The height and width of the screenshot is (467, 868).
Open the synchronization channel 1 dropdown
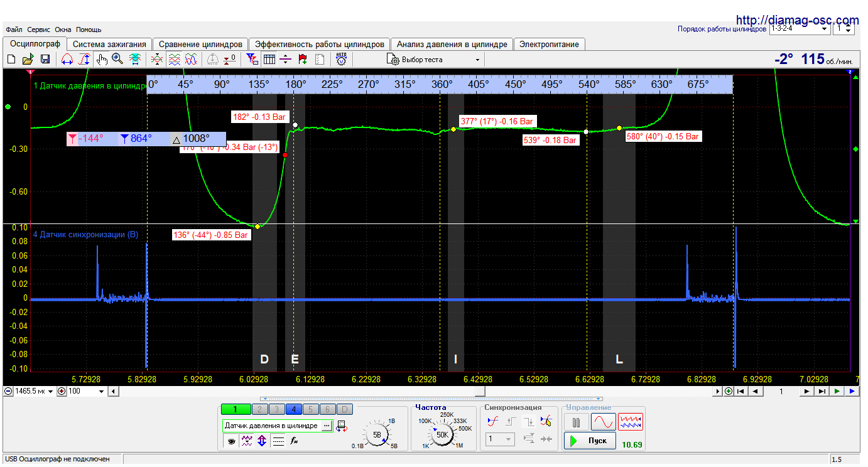tap(501, 439)
